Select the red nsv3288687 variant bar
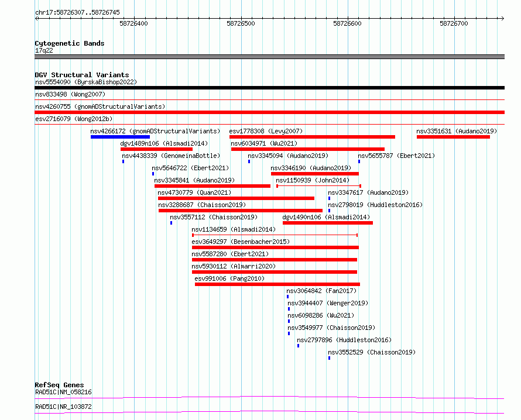Image resolution: width=521 pixels, height=420 pixels. click(x=240, y=211)
